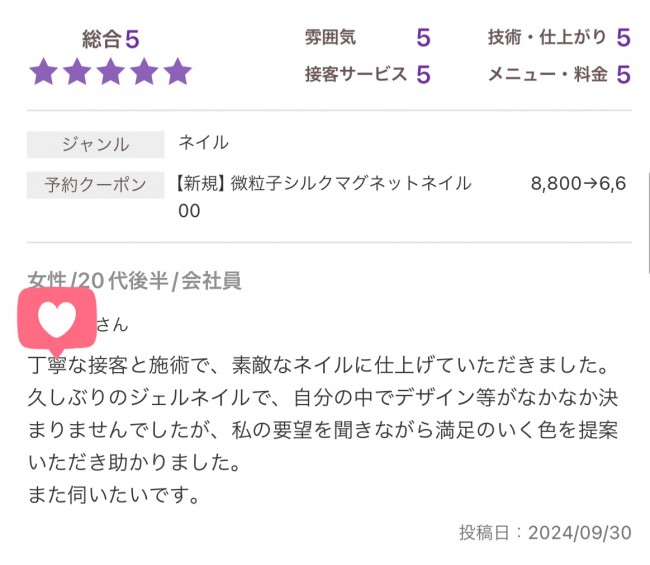
Task: Click the 投稿日 2024/09/30 date
Action: coord(545,533)
